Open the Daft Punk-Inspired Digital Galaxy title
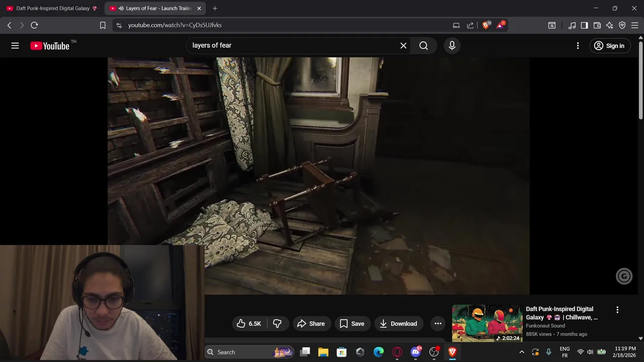Screen dimensions: 644x362 pos(562,313)
